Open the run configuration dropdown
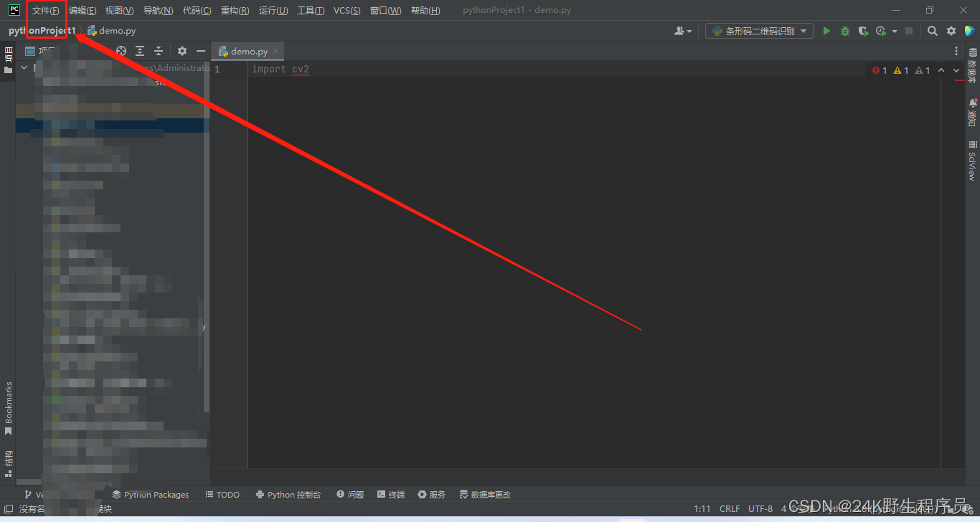The width and height of the screenshot is (980, 522). pos(759,31)
